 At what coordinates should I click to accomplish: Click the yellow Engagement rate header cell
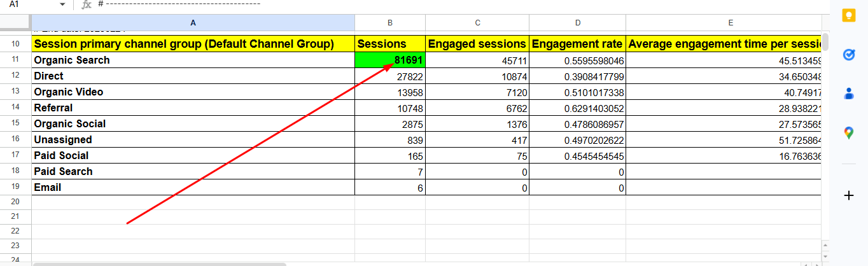(577, 45)
